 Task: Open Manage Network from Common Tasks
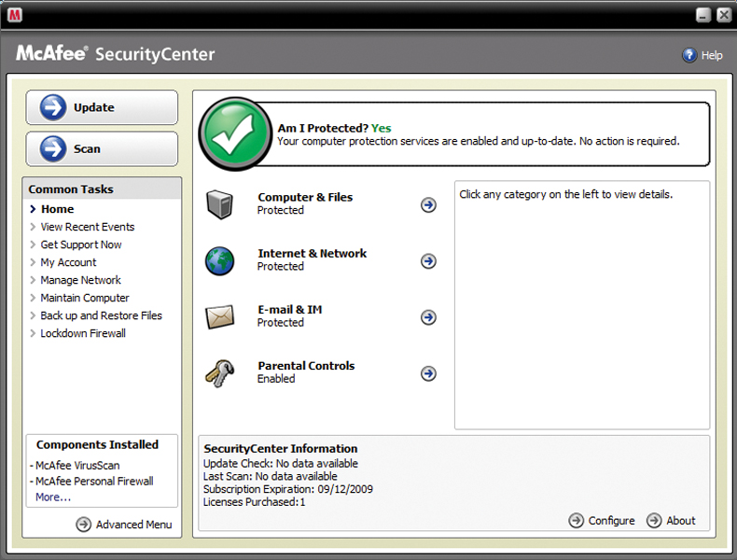coord(80,280)
